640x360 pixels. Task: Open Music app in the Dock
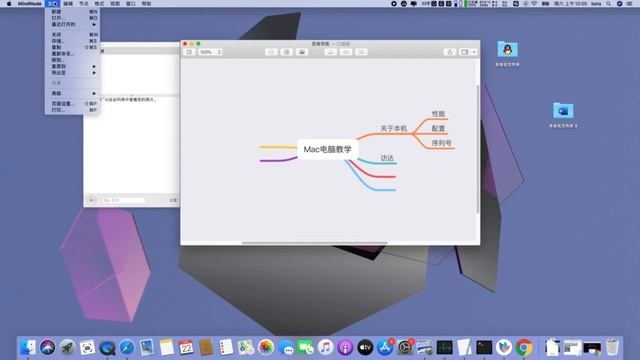(325, 347)
